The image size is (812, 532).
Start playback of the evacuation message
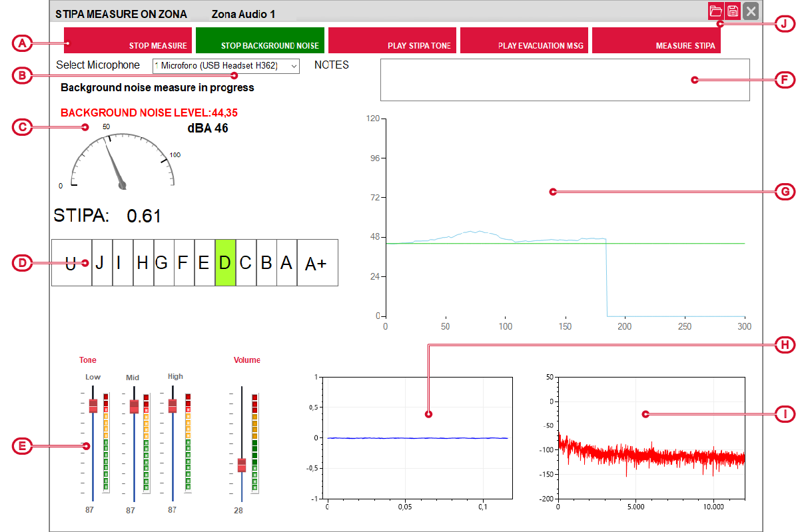[524, 41]
